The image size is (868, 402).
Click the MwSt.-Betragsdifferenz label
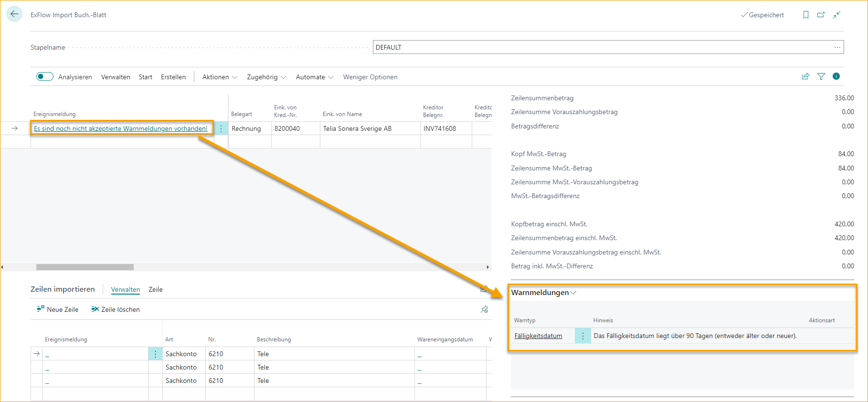click(545, 196)
